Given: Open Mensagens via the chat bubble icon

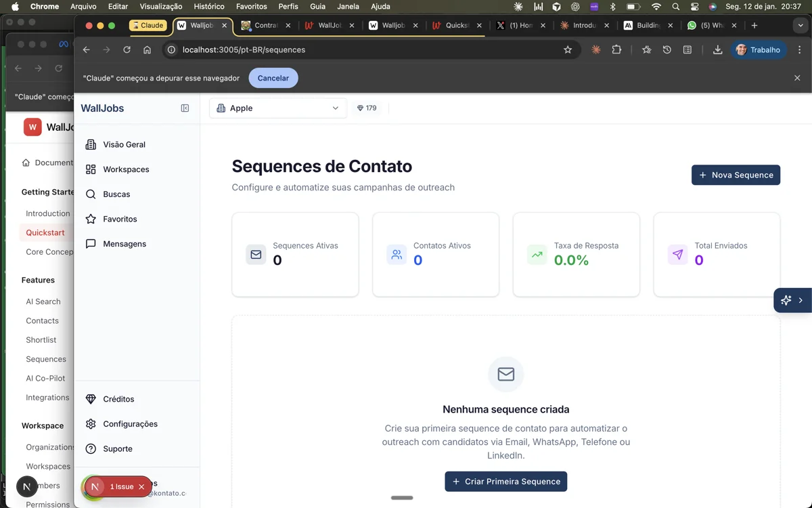Looking at the screenshot, I should pos(90,243).
